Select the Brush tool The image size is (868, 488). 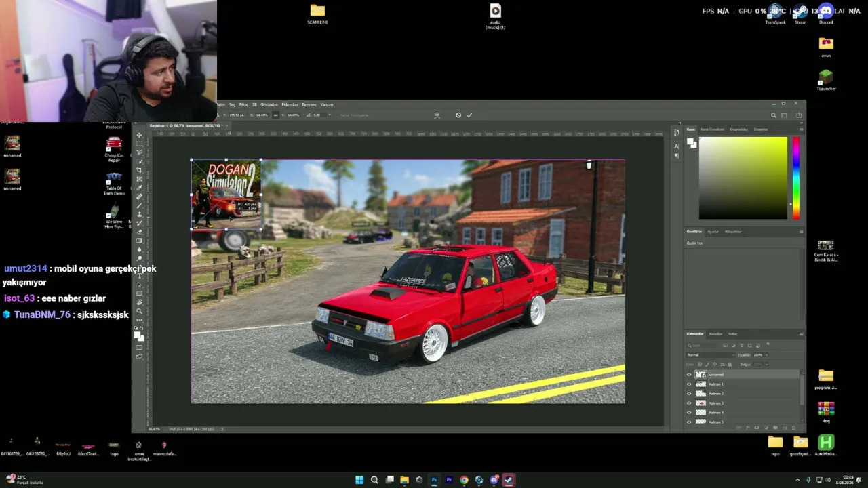click(x=139, y=205)
